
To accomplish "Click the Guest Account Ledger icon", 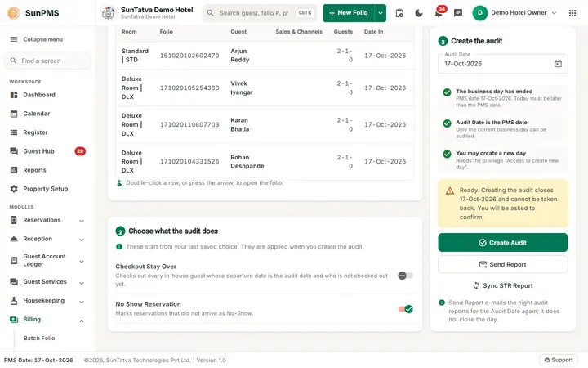I will (x=14, y=260).
